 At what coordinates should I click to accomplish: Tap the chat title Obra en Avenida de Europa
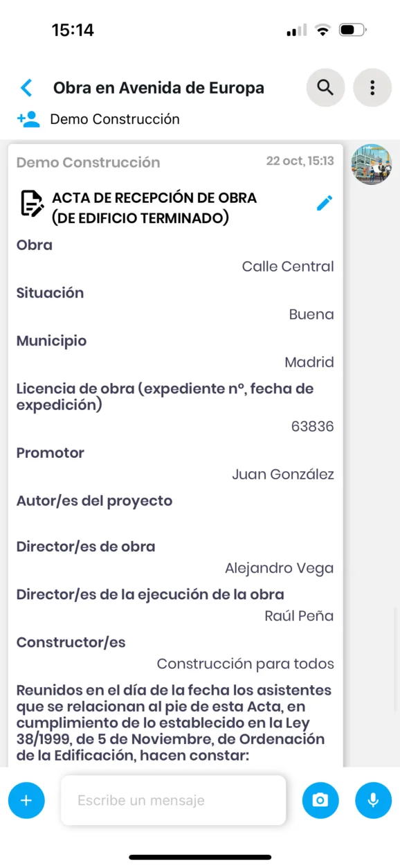click(158, 87)
